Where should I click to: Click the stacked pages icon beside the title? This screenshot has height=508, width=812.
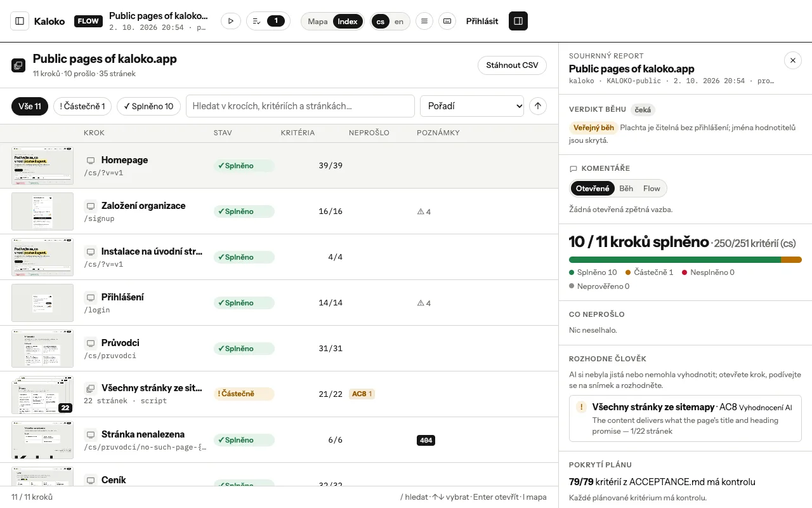point(18,65)
